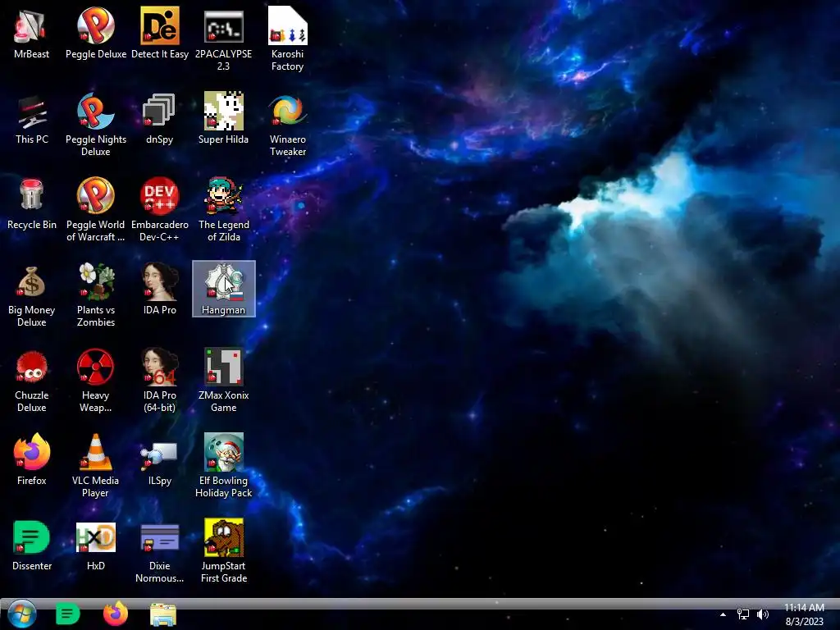
Task: Open the Windows Start menu orb
Action: (x=21, y=614)
